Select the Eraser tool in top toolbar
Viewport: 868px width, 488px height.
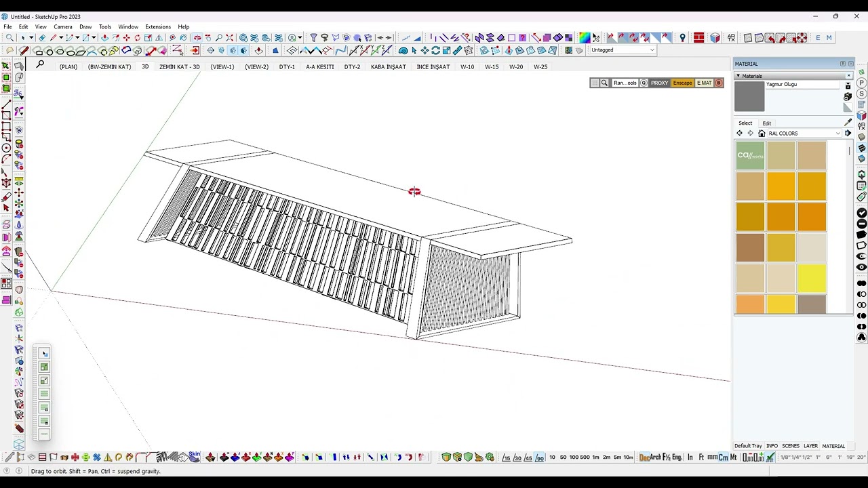click(x=42, y=37)
